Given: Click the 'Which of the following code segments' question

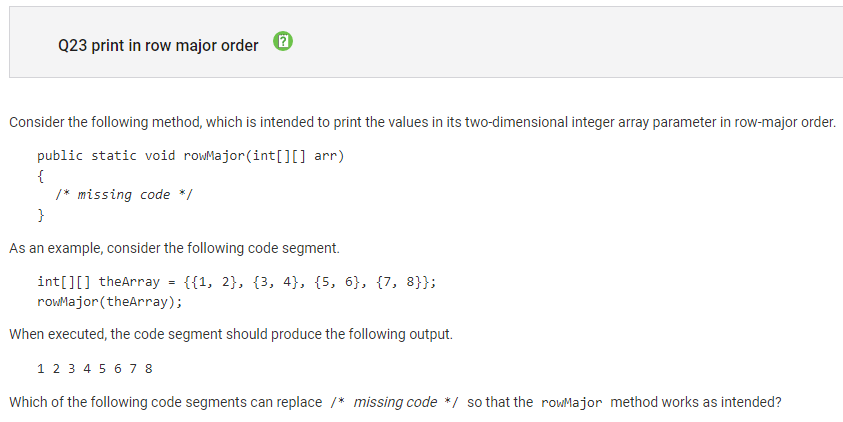Looking at the screenshot, I should click(395, 402).
